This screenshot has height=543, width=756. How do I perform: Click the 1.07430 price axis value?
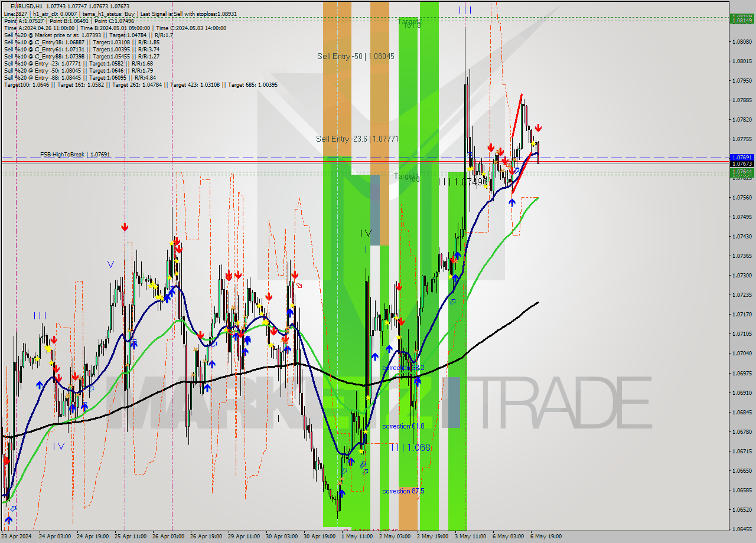[x=742, y=237]
